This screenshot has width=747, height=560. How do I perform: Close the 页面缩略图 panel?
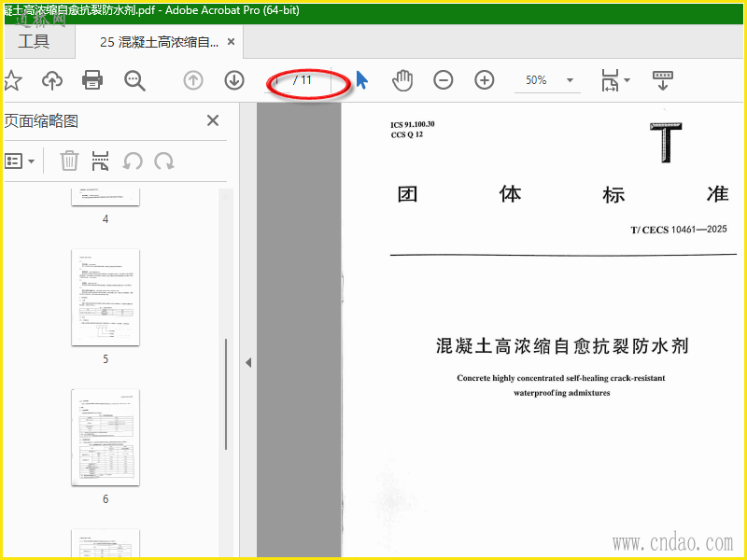[213, 120]
